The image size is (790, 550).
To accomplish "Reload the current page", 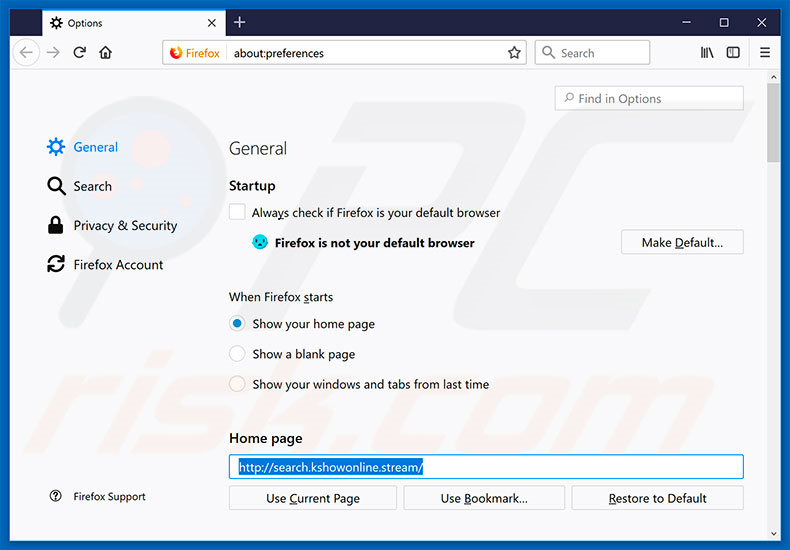I will click(80, 52).
